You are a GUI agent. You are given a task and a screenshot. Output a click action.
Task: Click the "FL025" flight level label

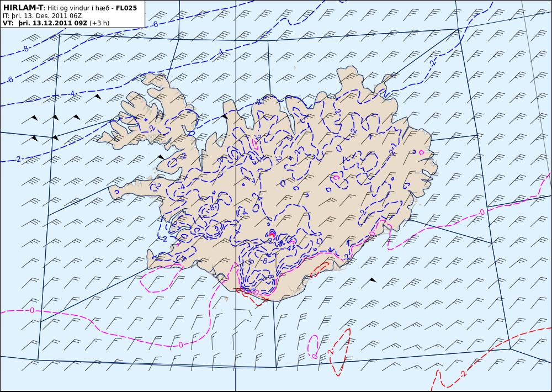(x=126, y=8)
